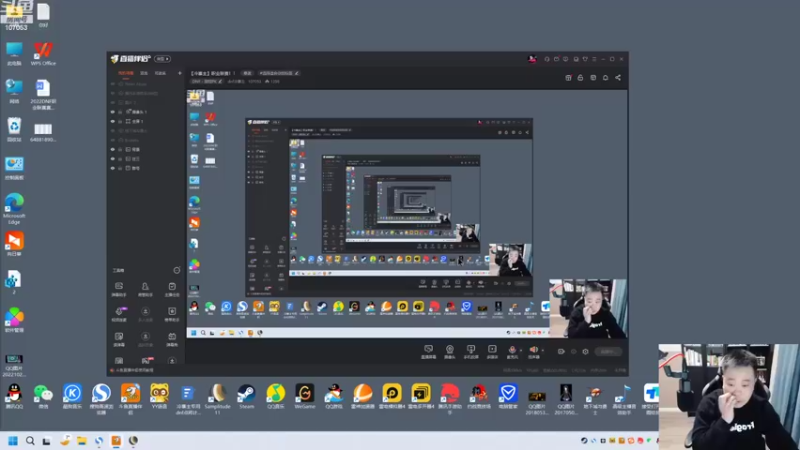Open WeChat desktop shortcut

(x=43, y=397)
